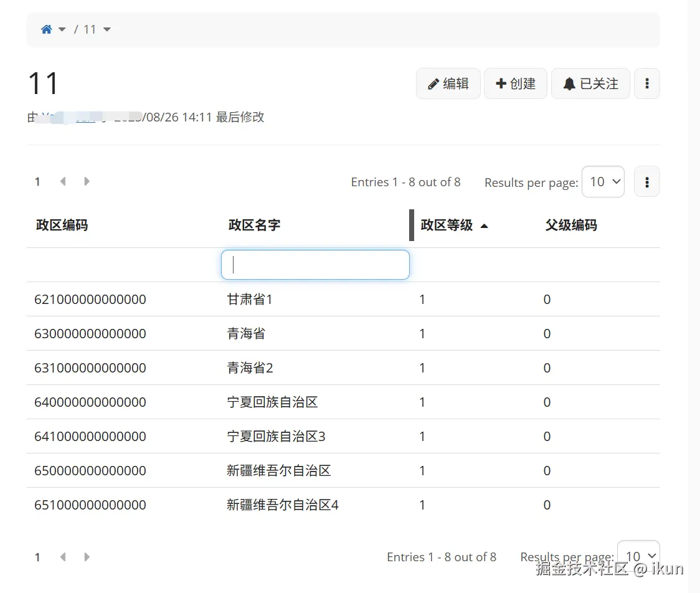Open the bottom Results per page selector
Image resolution: width=700 pixels, height=593 pixels.
point(638,556)
